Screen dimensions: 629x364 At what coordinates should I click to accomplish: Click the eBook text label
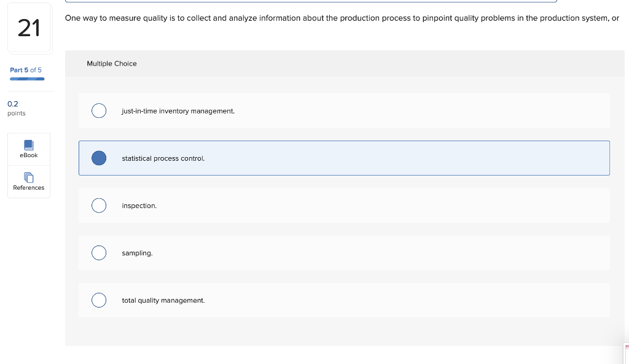pos(29,155)
